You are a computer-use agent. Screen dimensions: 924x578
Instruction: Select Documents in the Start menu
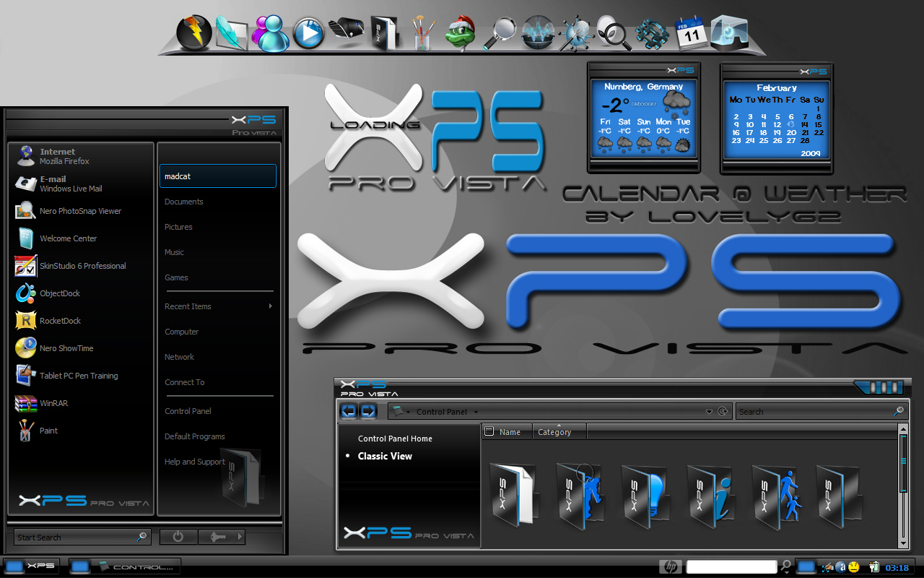tap(183, 201)
